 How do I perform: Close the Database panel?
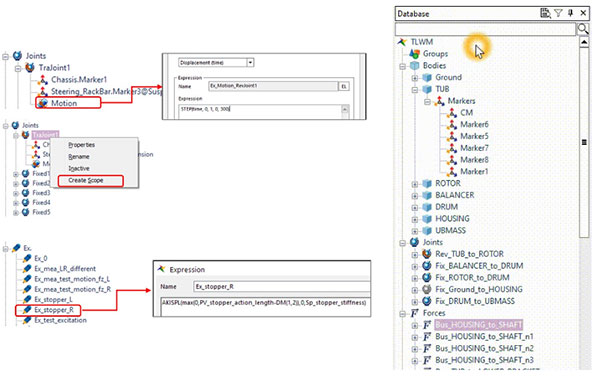[x=583, y=13]
